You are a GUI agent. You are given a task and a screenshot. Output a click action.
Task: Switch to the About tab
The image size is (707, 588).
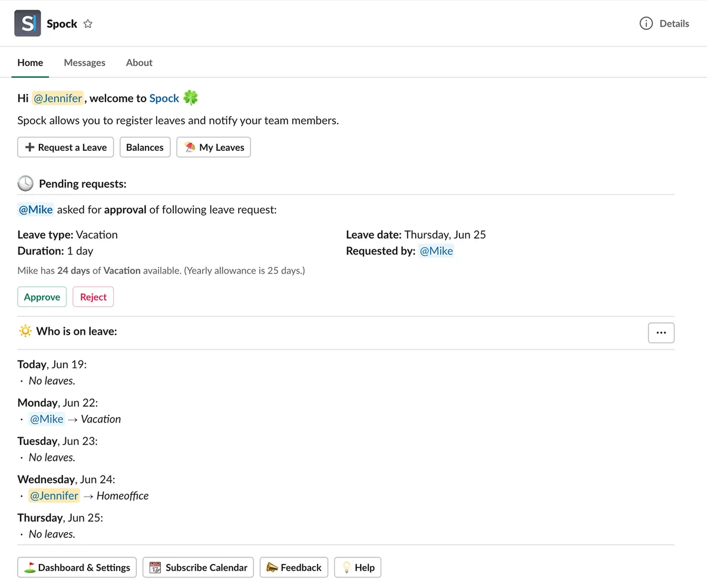(139, 62)
